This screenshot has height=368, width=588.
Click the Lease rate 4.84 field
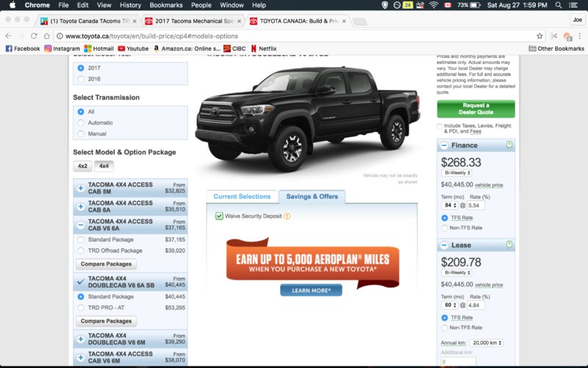click(476, 305)
